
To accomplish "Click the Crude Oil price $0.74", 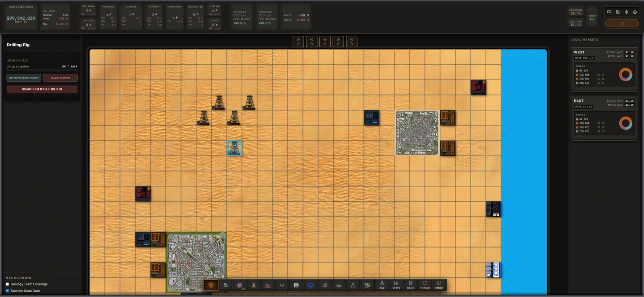I will click(x=576, y=14).
